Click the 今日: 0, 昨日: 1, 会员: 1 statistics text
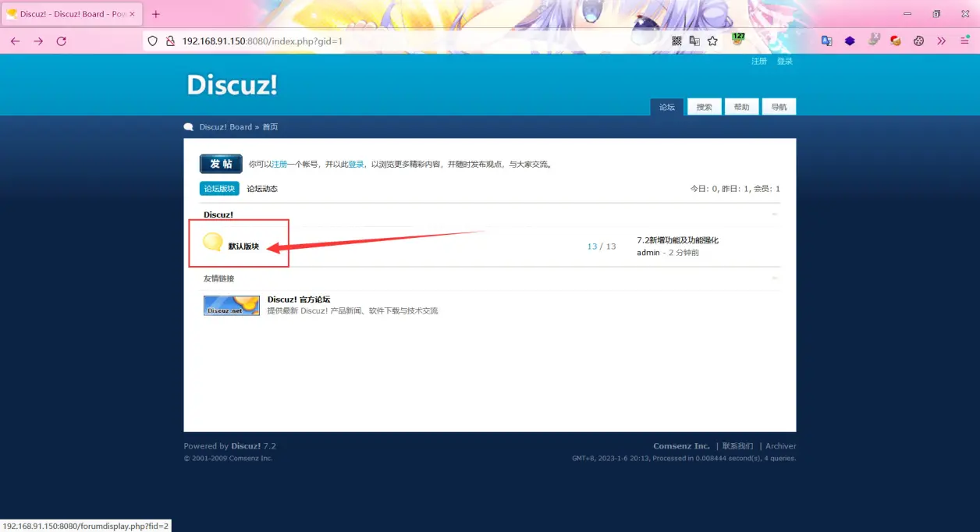This screenshot has width=980, height=532. tap(735, 189)
